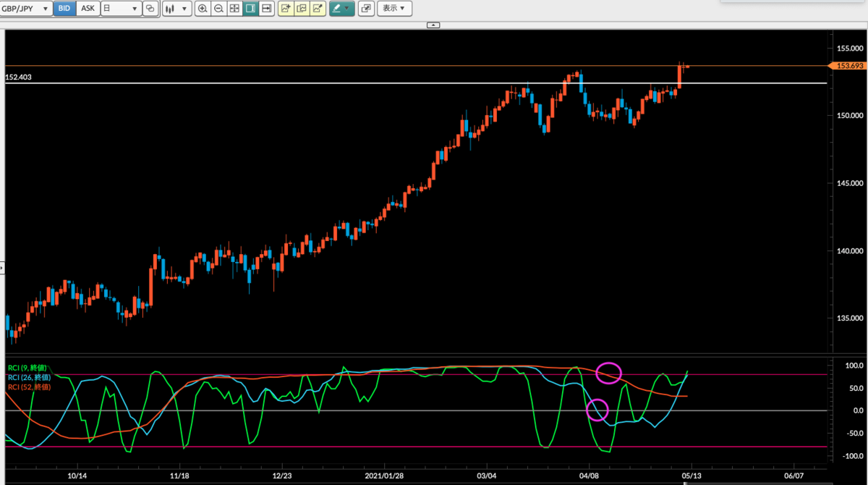Collapse the panel using top-center arrow handle
868x485 pixels.
click(x=433, y=25)
